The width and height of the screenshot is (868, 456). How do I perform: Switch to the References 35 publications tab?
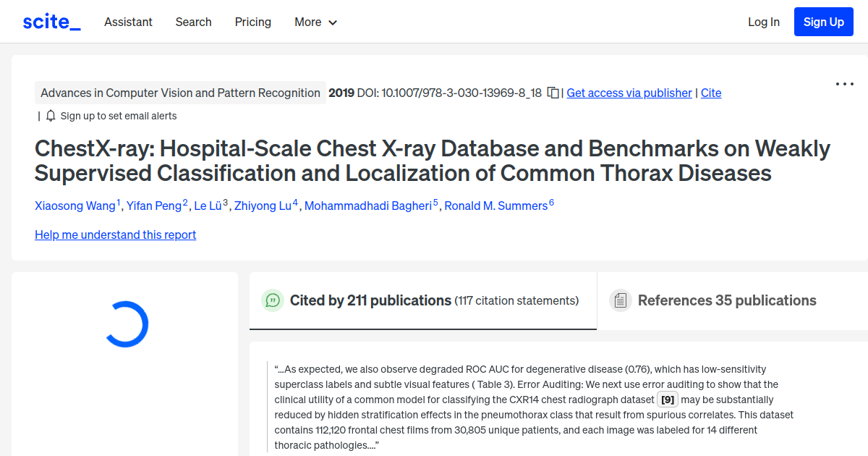[x=726, y=300]
